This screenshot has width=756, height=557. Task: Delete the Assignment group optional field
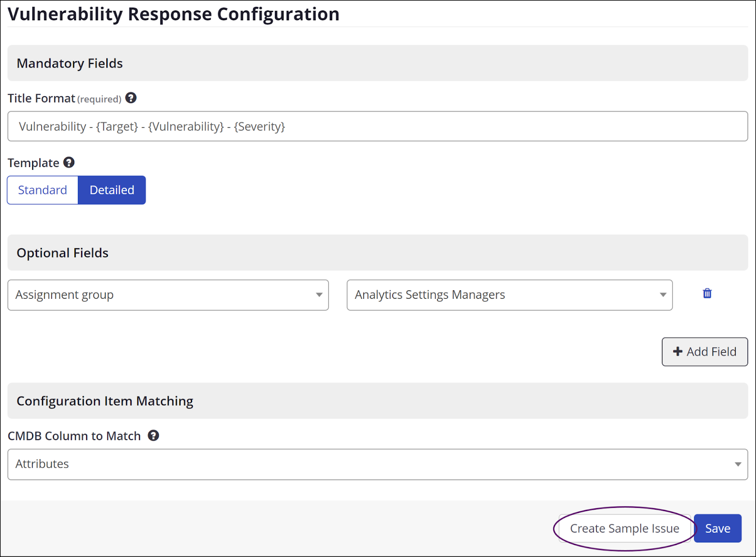tap(707, 293)
